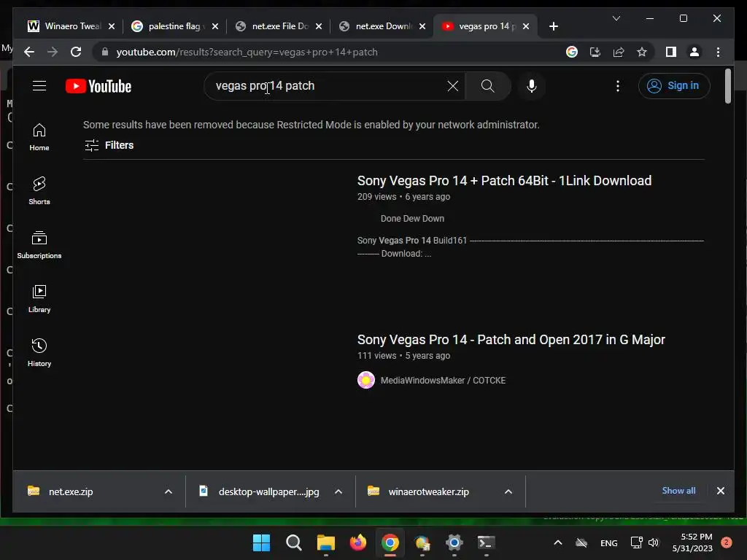Image resolution: width=747 pixels, height=560 pixels.
Task: Expand net.exe.zip download options
Action: [169, 491]
